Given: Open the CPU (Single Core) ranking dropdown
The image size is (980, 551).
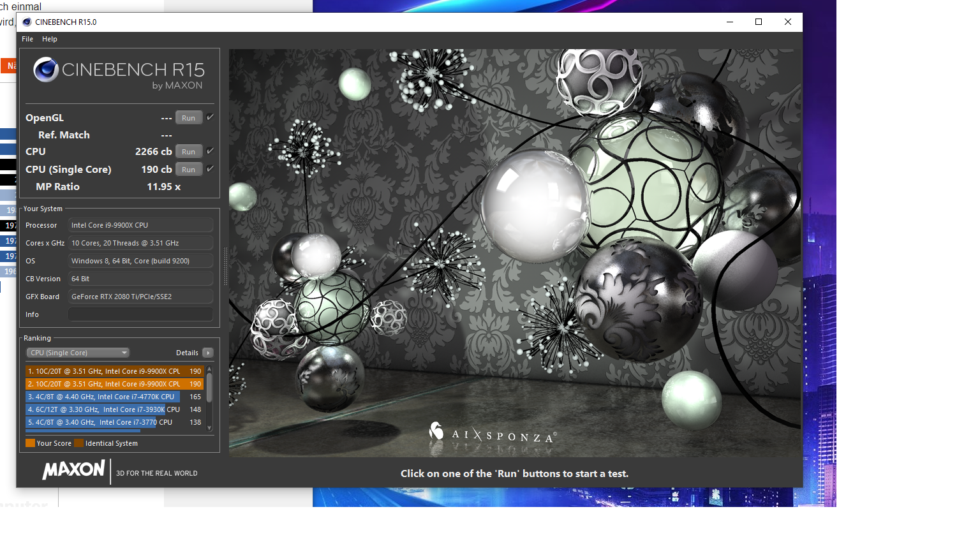Looking at the screenshot, I should tap(78, 353).
